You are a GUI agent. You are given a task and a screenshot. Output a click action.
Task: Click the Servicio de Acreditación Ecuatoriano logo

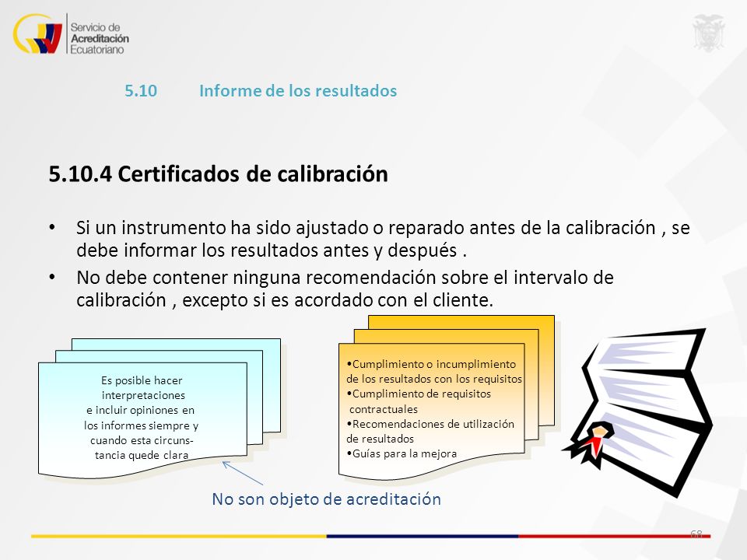(71, 33)
